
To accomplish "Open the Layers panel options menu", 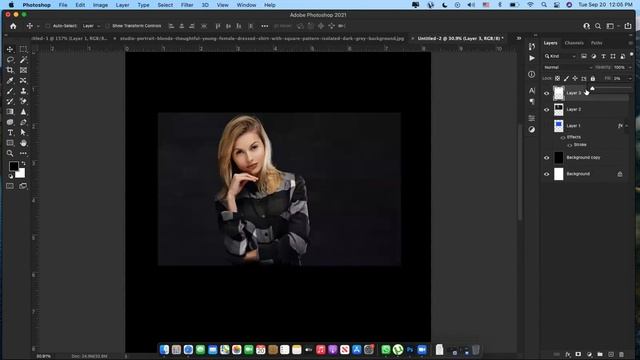I will tap(631, 43).
